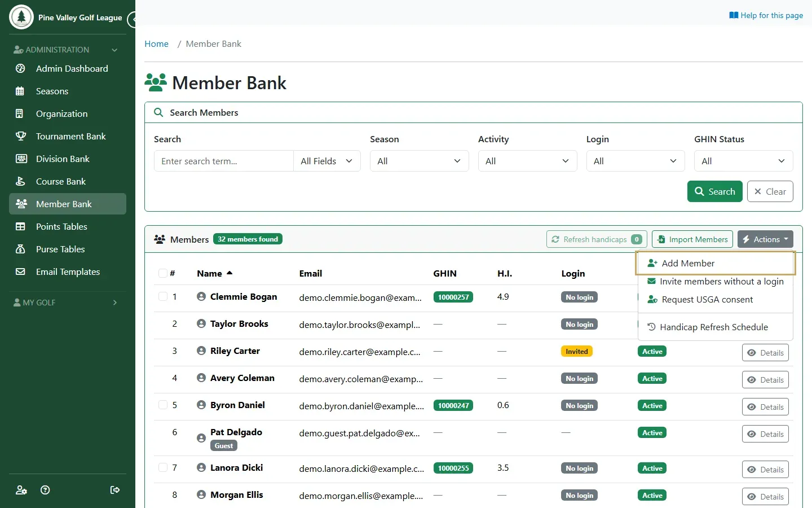Open the Login filter dropdown

click(x=636, y=161)
